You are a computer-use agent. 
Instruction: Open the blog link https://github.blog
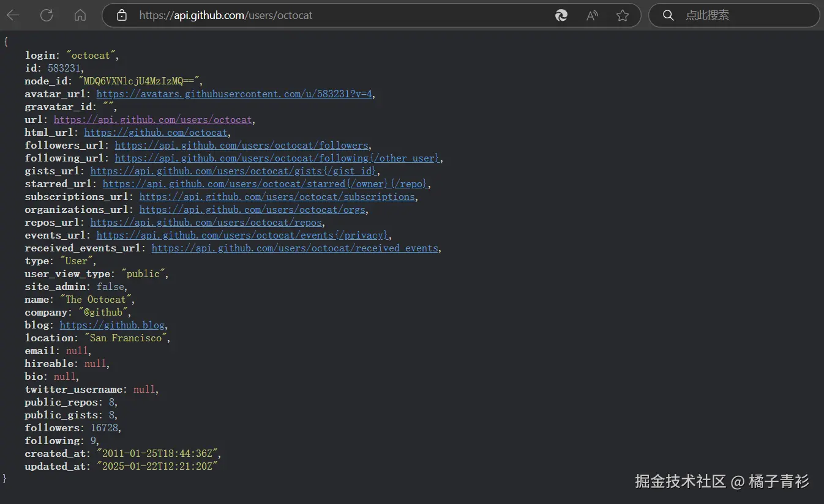coord(112,325)
